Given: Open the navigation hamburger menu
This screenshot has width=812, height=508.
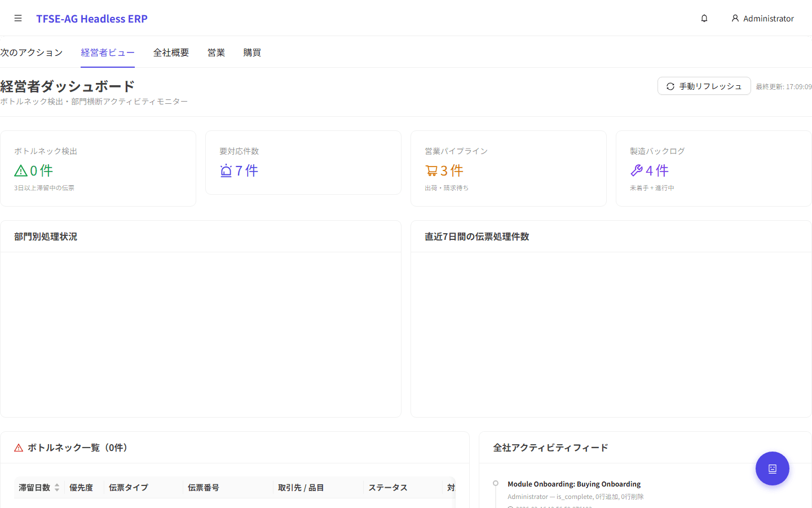Looking at the screenshot, I should [18, 17].
